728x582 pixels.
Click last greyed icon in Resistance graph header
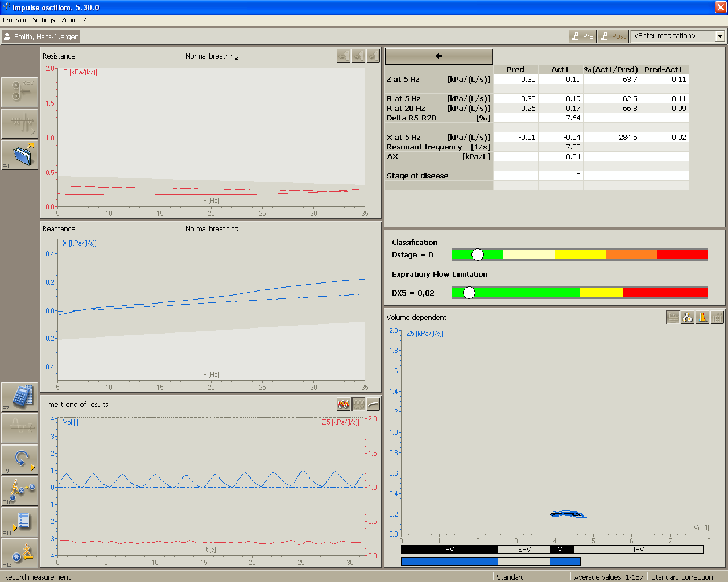[373, 56]
